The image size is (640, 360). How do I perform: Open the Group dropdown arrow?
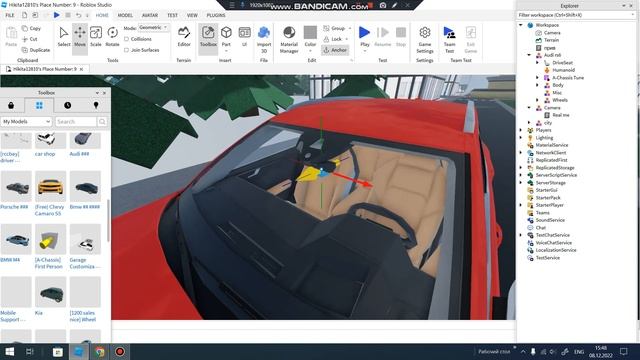coord(350,28)
